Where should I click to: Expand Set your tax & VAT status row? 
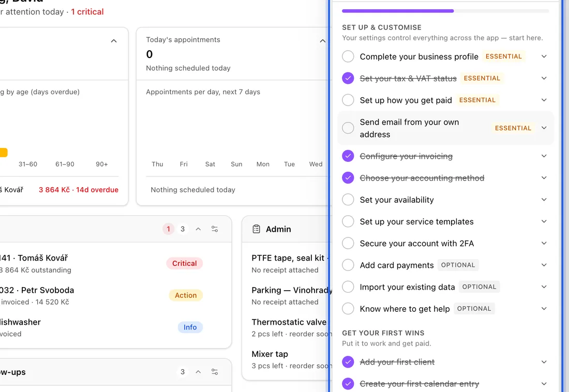[544, 78]
